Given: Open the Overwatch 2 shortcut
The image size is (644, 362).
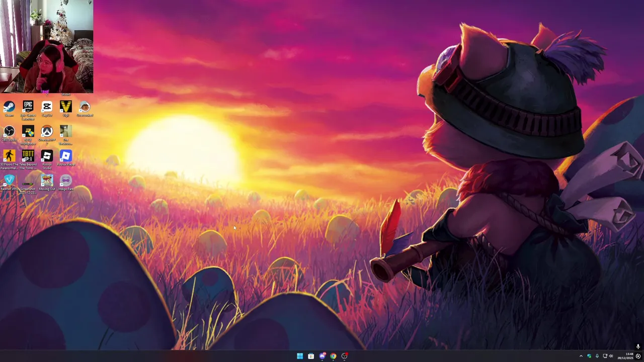Looking at the screenshot, I should [47, 135].
